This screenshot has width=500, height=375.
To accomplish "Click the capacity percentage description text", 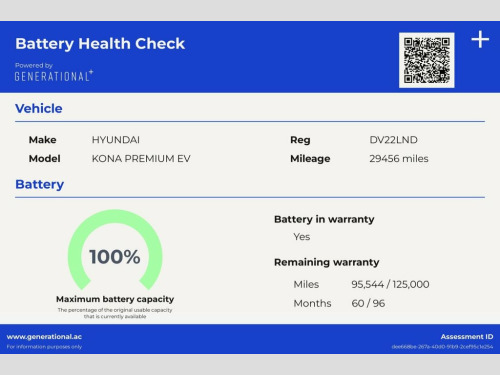I will (x=115, y=313).
